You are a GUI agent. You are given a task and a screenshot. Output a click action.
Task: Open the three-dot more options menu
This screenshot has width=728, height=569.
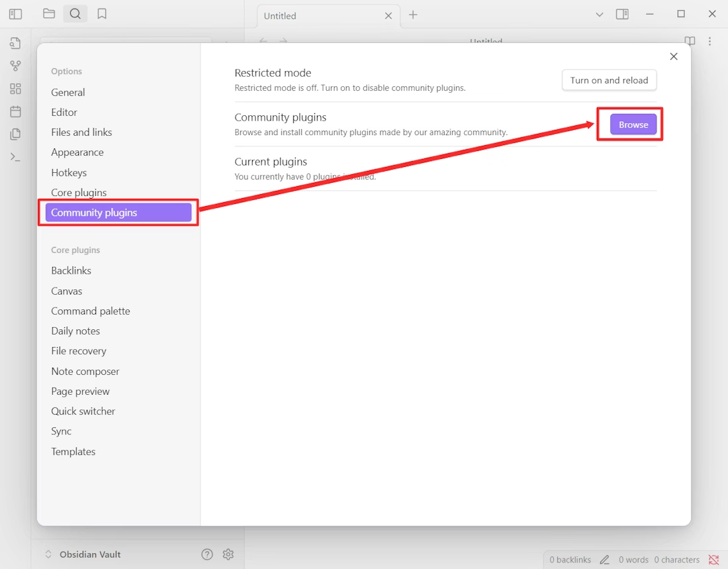pyautogui.click(x=710, y=41)
